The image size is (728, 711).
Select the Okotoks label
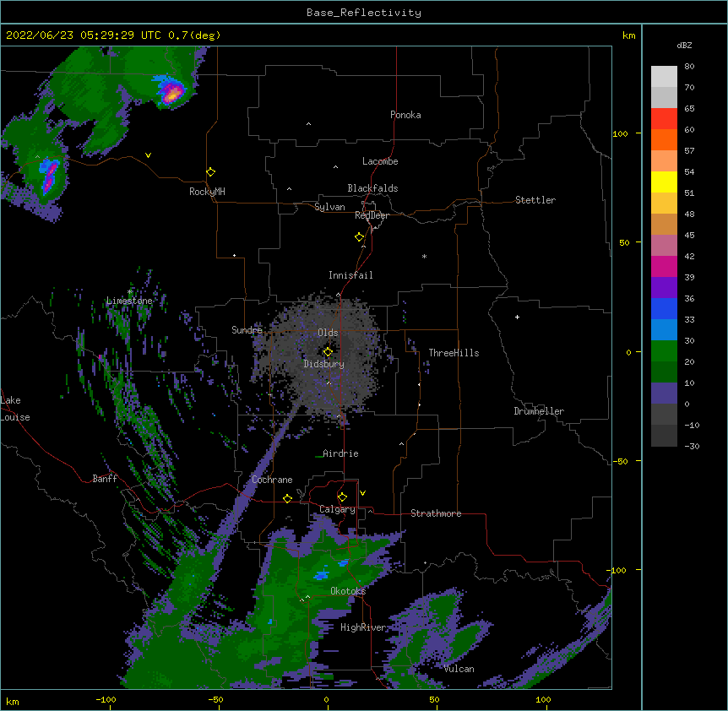point(348,591)
